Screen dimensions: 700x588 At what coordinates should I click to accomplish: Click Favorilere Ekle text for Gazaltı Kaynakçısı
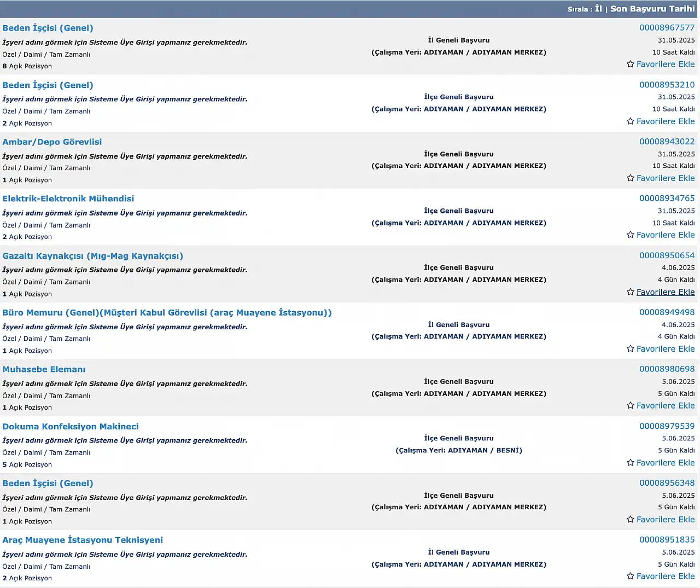point(666,292)
